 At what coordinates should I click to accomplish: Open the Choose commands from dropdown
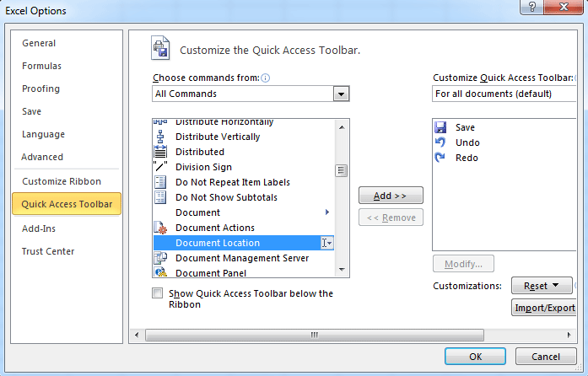click(x=341, y=94)
